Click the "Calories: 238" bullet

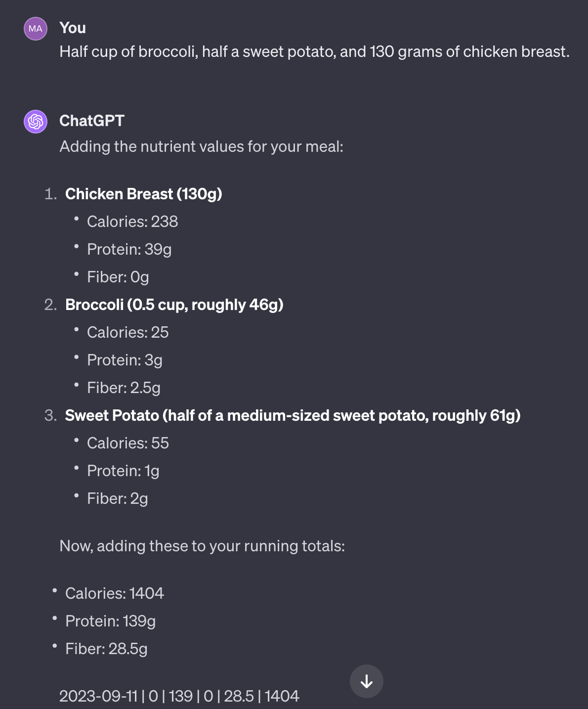pyautogui.click(x=132, y=222)
